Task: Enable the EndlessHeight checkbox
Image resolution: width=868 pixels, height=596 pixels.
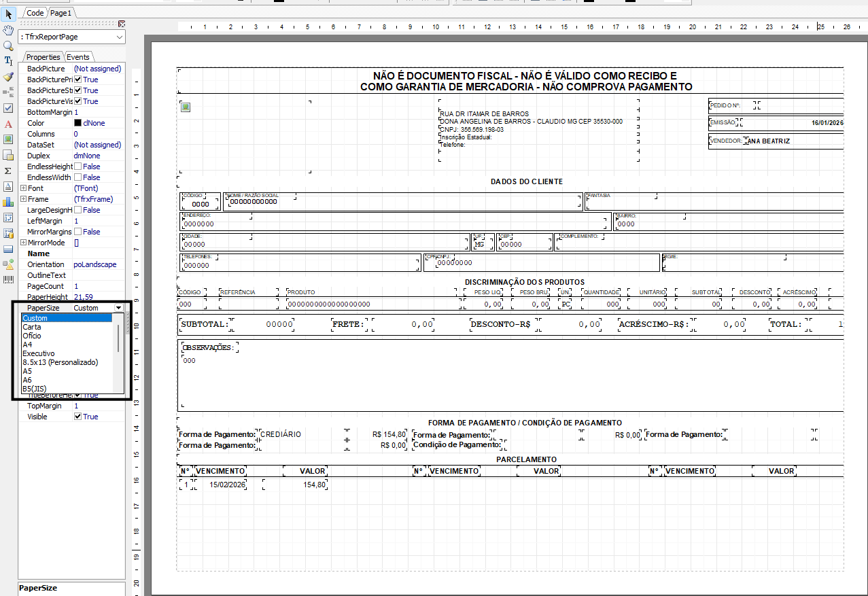Action: click(78, 166)
